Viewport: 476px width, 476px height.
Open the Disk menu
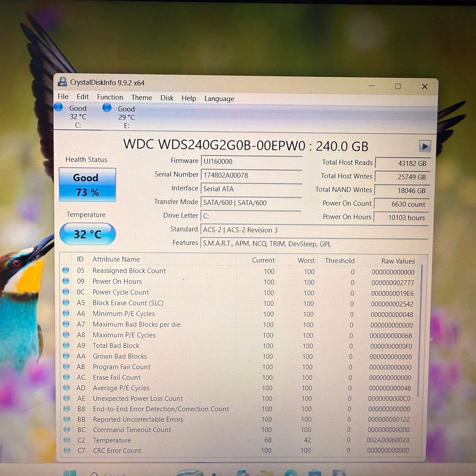click(x=167, y=98)
